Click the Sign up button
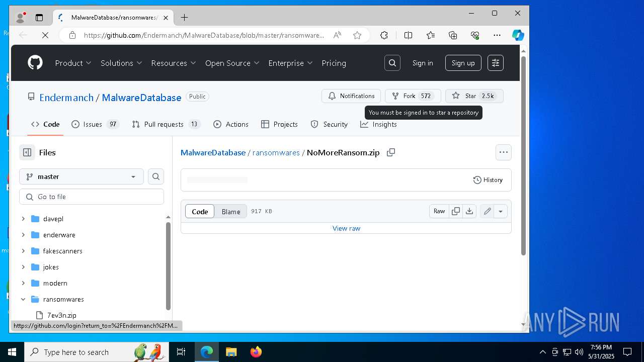This screenshot has width=644, height=362. [463, 63]
